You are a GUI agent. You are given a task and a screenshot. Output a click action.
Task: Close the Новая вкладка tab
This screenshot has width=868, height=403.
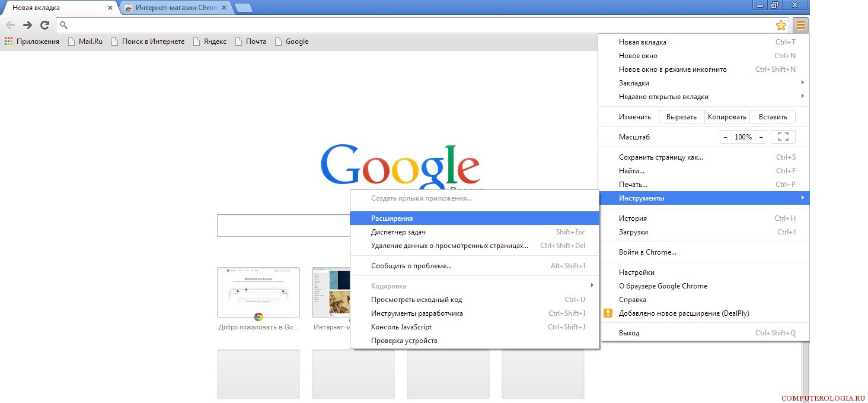(110, 8)
